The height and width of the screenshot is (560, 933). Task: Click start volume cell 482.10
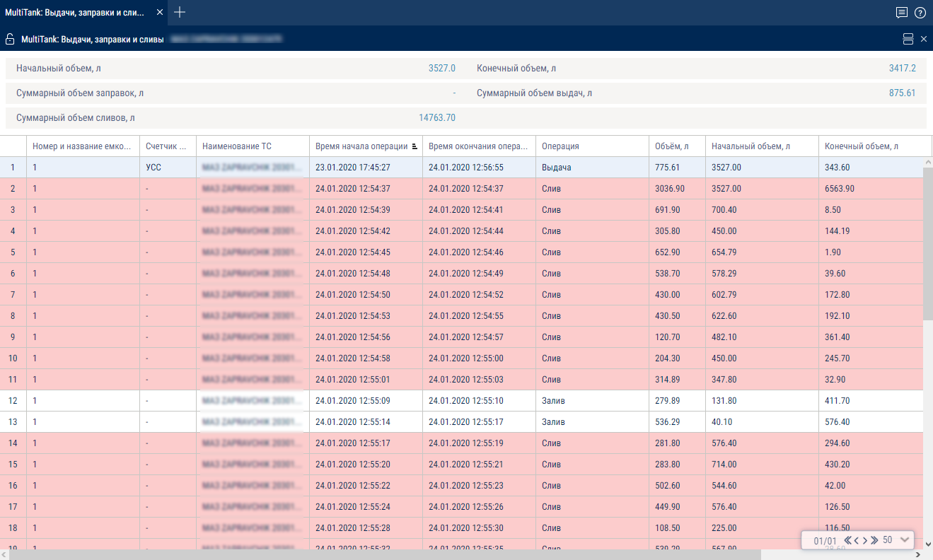[x=762, y=337]
